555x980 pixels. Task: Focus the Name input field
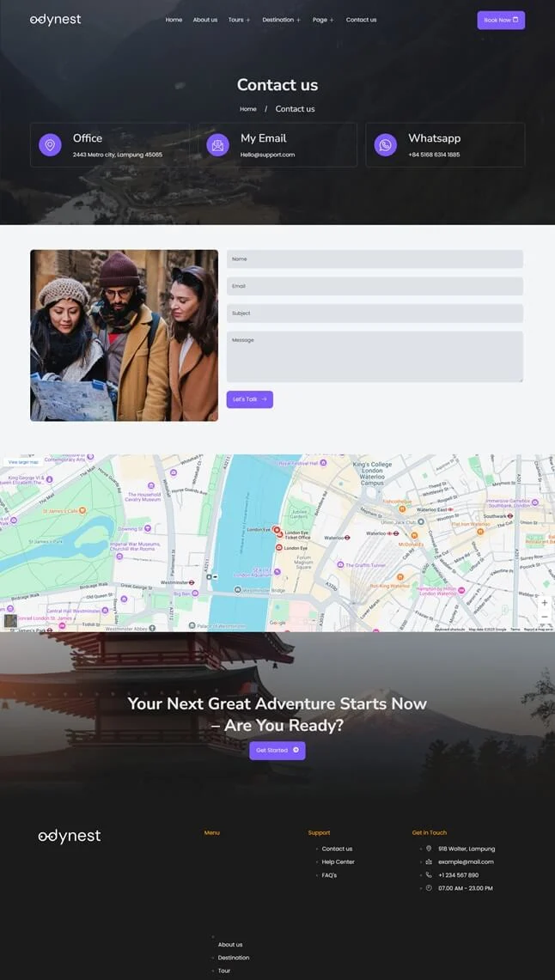[375, 259]
